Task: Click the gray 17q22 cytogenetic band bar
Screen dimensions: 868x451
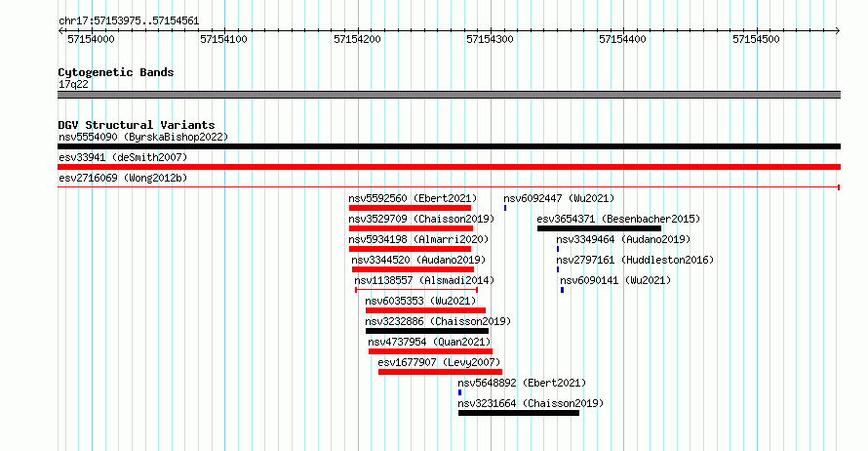Action: 449,95
